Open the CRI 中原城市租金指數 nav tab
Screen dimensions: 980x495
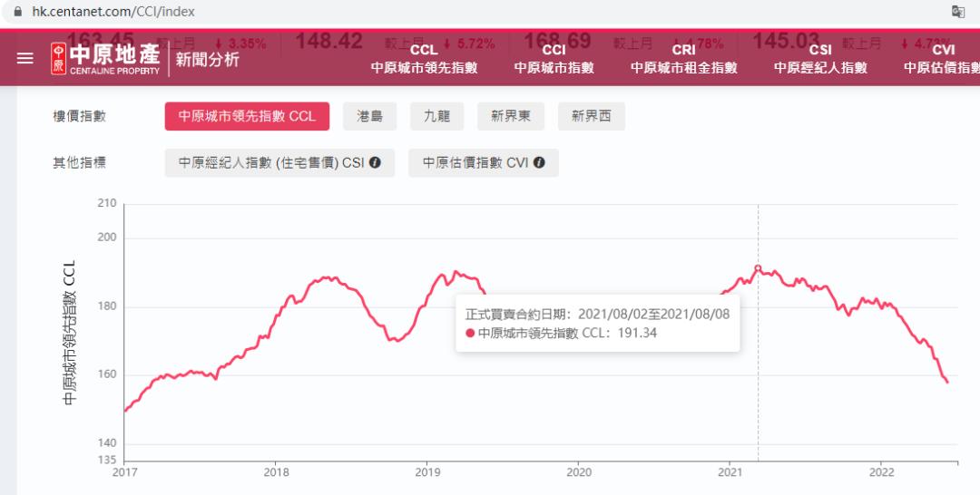[684, 59]
